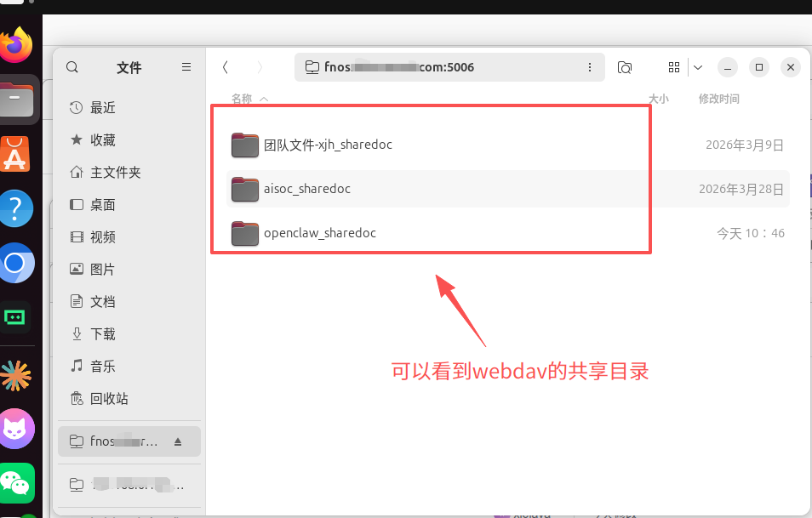Open 图片 folder in sidebar
812x518 pixels.
pyautogui.click(x=129, y=269)
